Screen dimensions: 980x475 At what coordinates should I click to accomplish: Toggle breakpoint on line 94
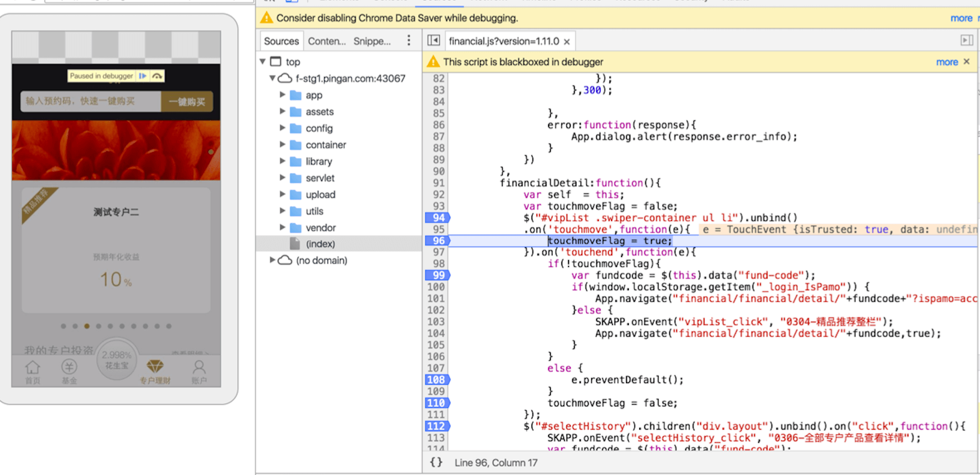coord(437,218)
